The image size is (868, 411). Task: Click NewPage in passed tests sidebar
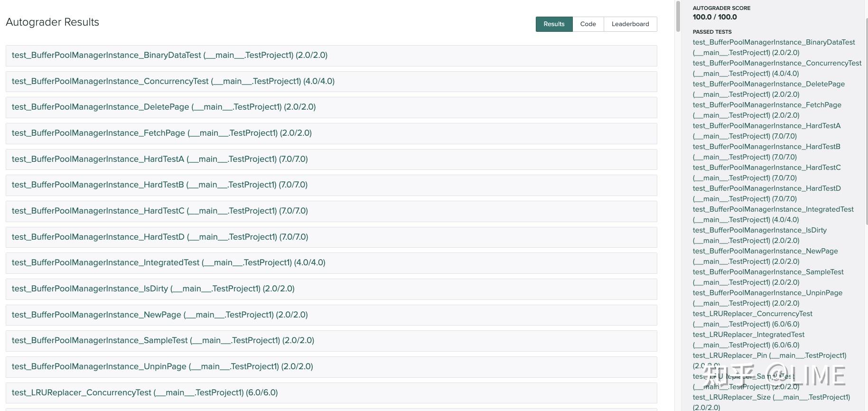tap(765, 256)
